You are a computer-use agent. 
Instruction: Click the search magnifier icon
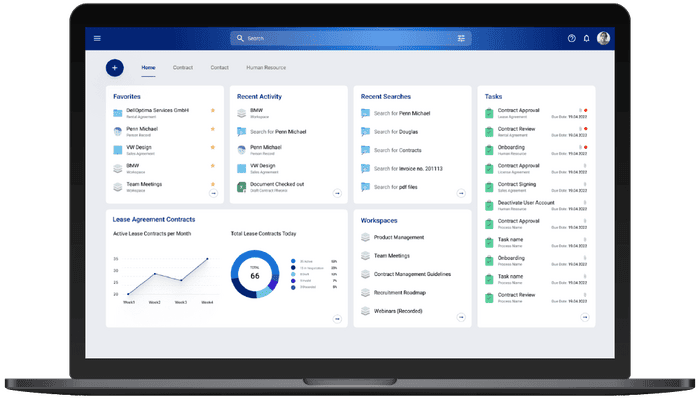[x=240, y=38]
